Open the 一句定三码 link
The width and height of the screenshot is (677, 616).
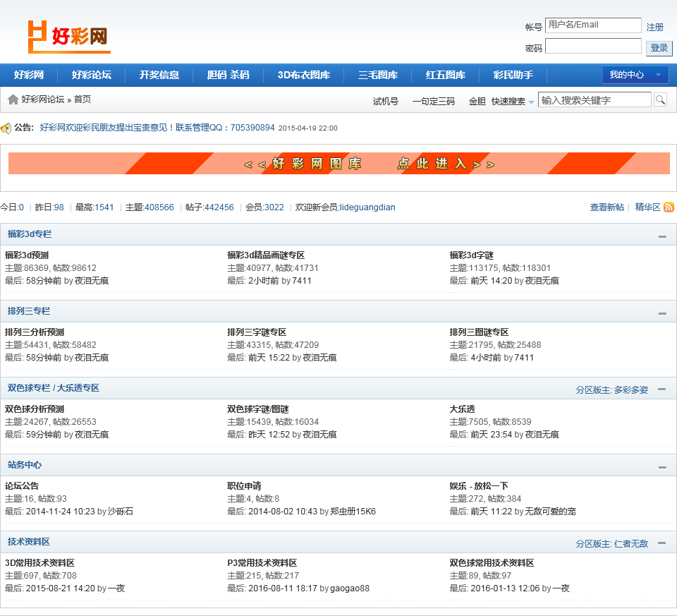(x=434, y=101)
